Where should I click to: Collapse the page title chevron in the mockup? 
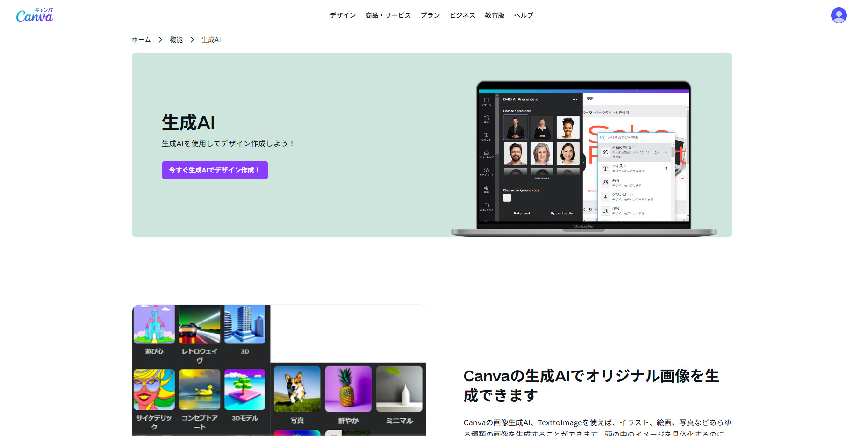tap(681, 113)
